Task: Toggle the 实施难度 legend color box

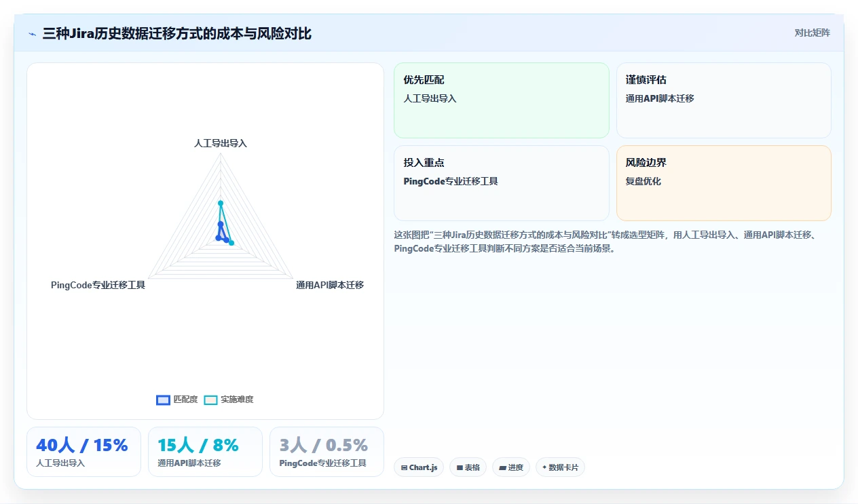Action: click(x=210, y=400)
